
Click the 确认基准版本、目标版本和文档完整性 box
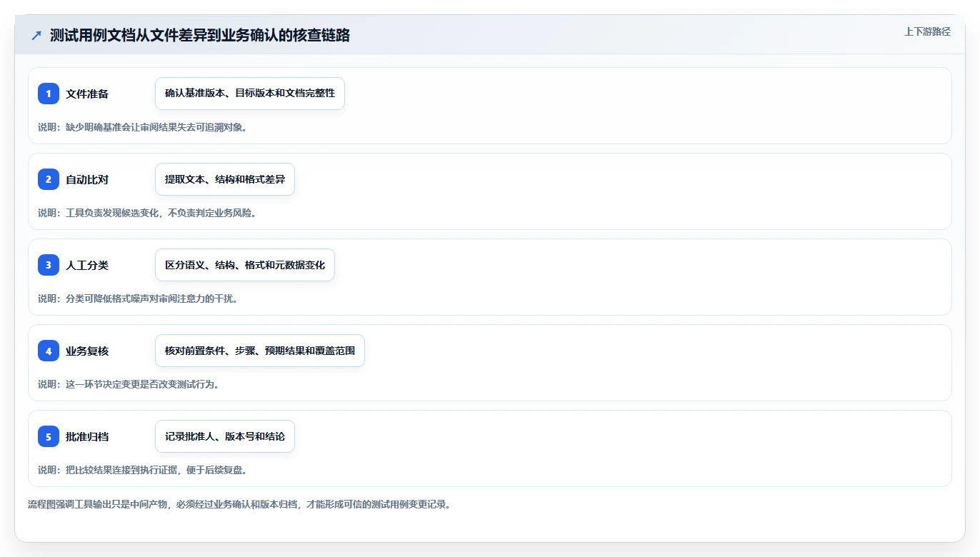(250, 94)
